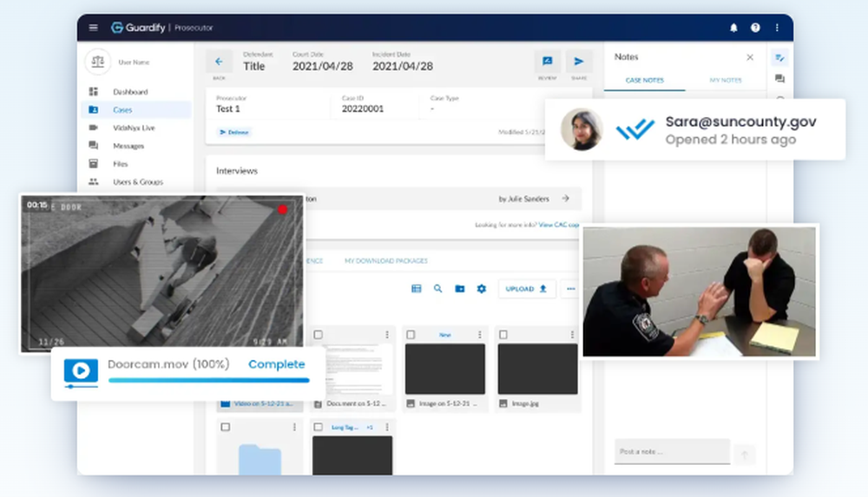Open the three-dots button beside Upload

(571, 288)
